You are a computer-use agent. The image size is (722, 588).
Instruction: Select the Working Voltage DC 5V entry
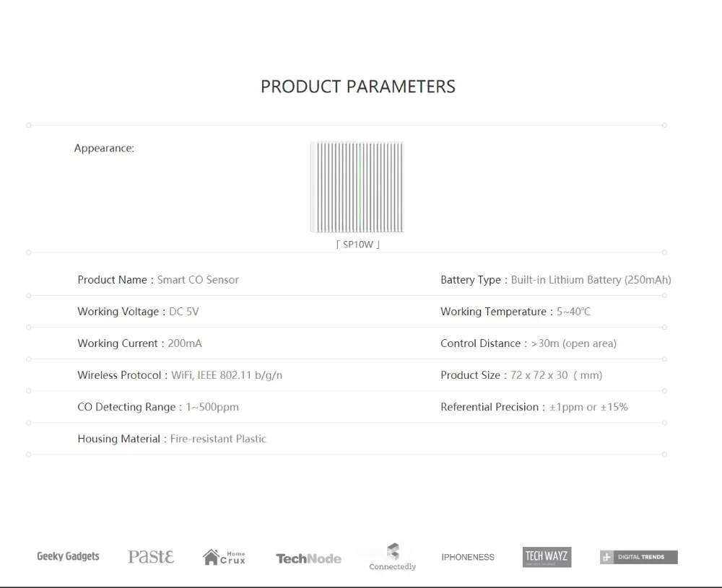(138, 312)
